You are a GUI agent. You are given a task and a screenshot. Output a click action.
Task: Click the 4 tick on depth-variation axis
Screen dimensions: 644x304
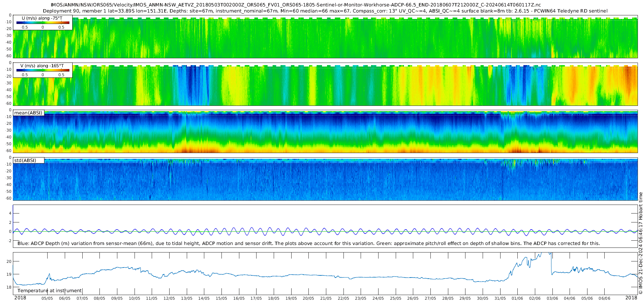[10, 214]
